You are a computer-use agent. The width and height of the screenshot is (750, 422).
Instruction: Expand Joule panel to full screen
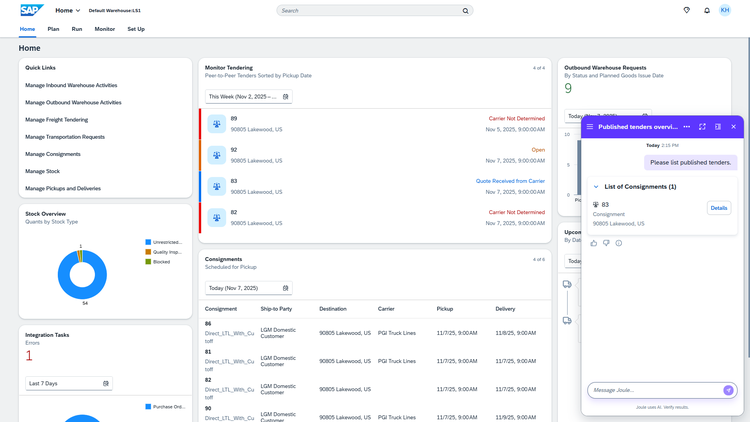point(702,127)
